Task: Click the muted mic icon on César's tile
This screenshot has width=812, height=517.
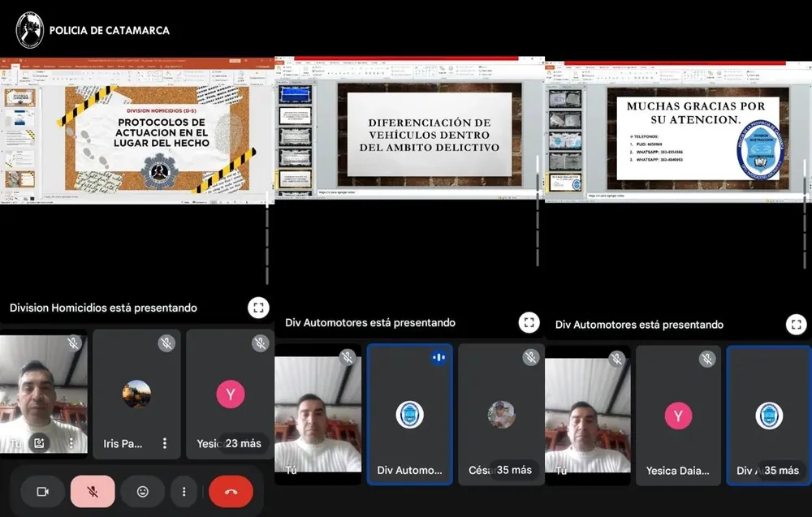Action: coord(530,357)
